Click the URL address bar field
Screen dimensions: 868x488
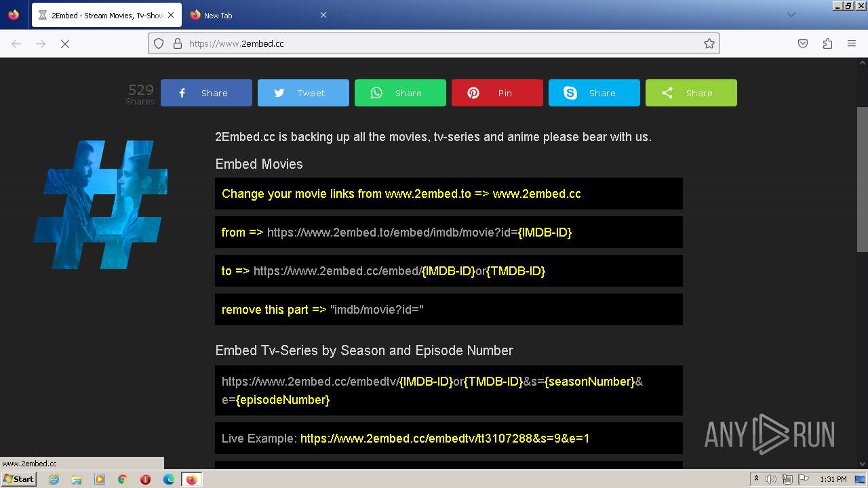(434, 43)
